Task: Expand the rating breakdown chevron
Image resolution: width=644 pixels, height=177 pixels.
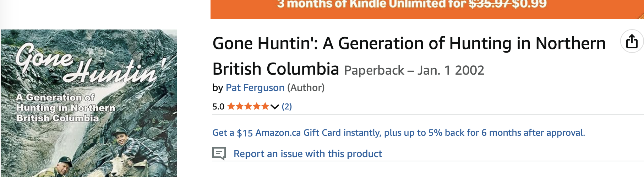Action: point(275,107)
